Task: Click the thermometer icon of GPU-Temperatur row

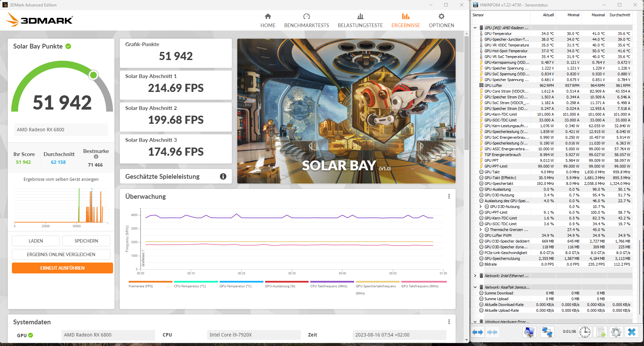Action: point(481,34)
